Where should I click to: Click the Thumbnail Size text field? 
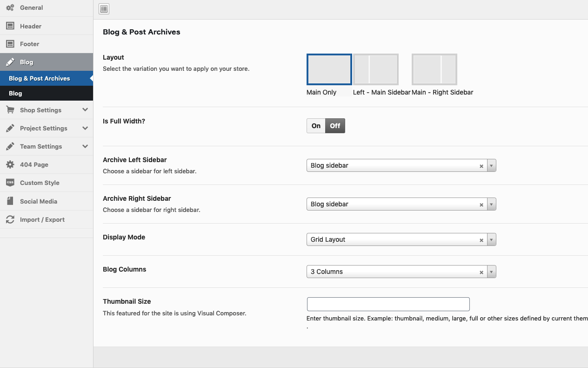(388, 304)
